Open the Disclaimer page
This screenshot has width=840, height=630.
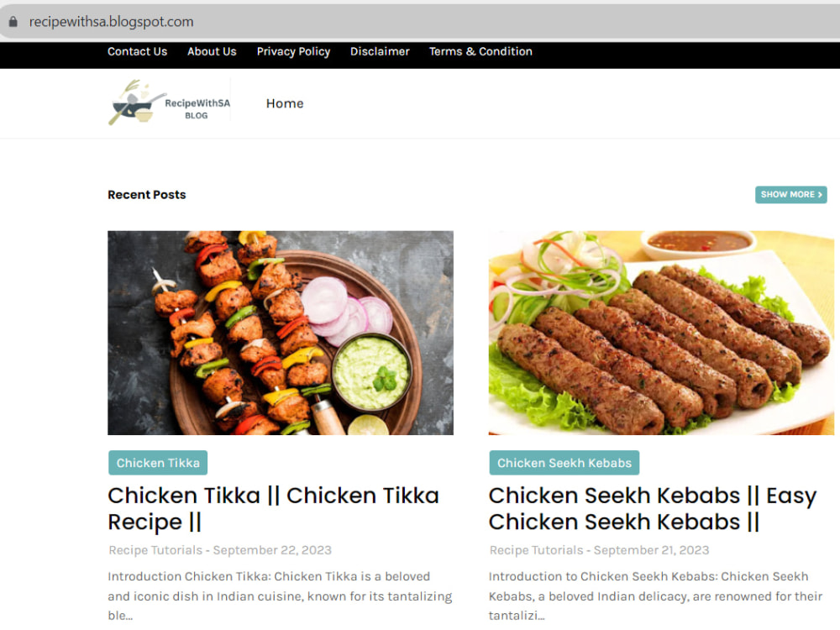380,51
